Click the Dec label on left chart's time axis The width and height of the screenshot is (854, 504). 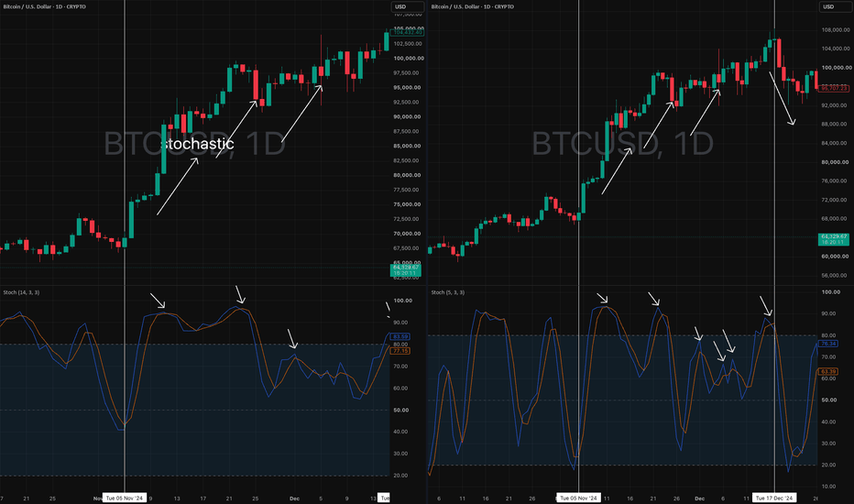[295, 499]
